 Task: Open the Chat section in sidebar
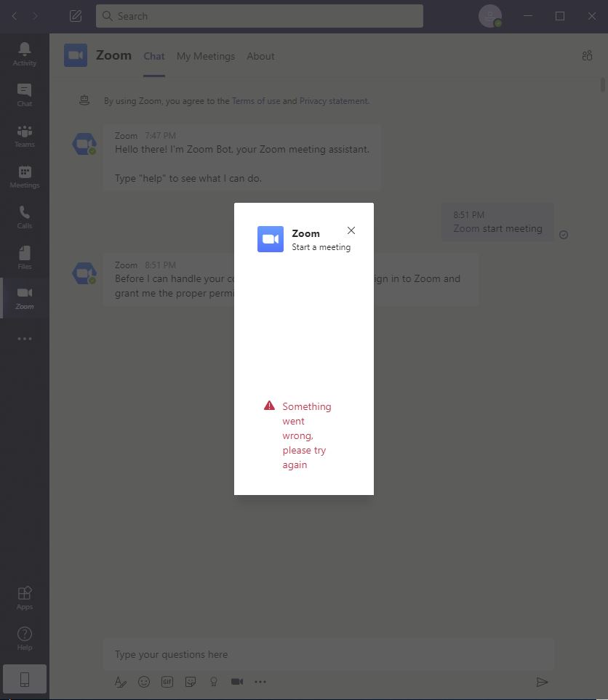(x=25, y=95)
